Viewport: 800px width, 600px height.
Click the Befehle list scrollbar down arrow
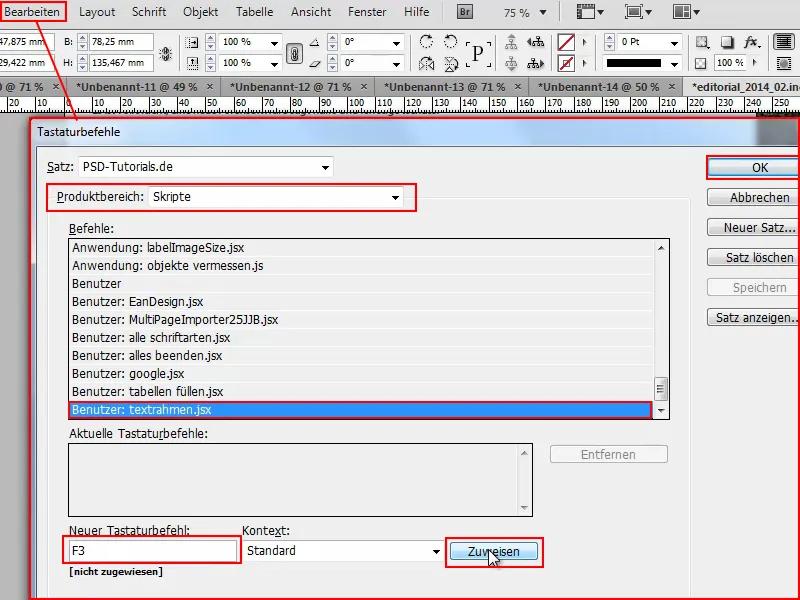661,410
